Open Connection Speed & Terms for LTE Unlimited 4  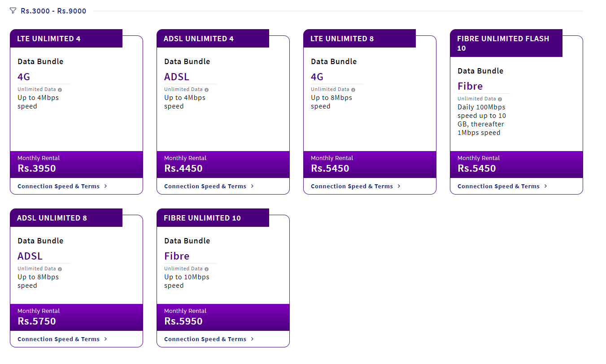62,186
